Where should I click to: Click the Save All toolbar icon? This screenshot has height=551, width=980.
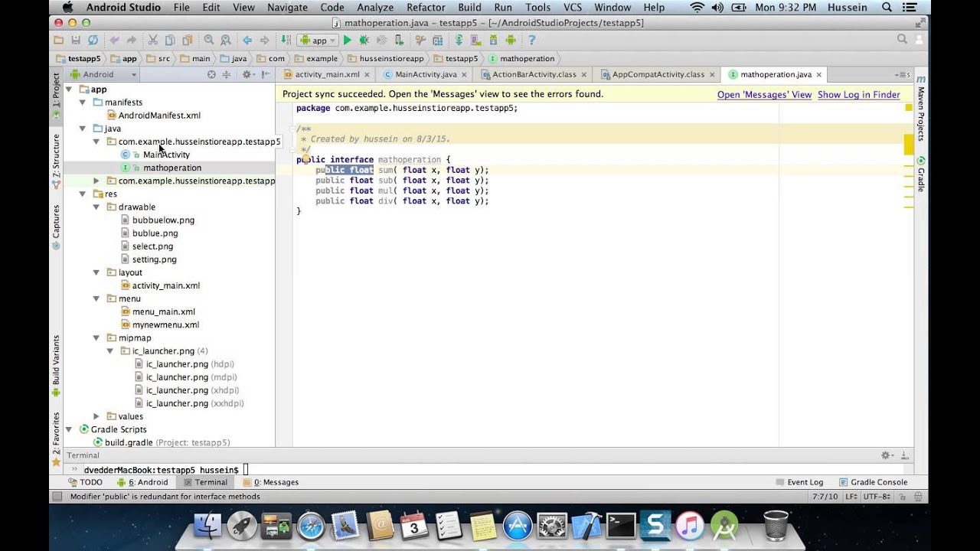[76, 40]
